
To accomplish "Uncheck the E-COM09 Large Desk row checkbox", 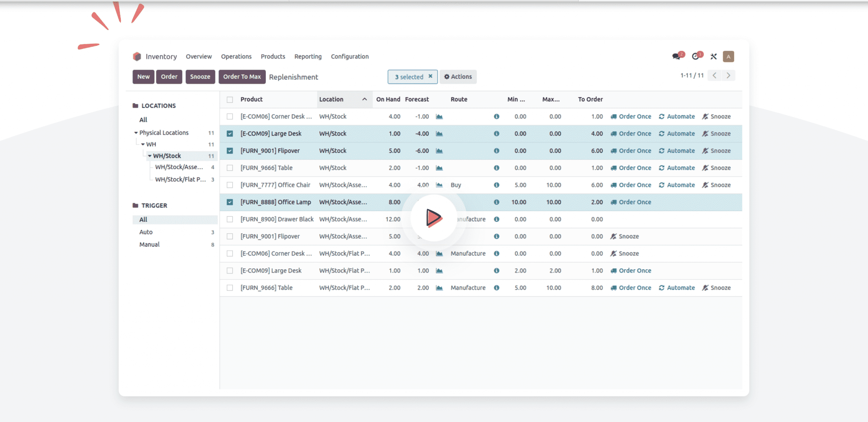I will [230, 133].
